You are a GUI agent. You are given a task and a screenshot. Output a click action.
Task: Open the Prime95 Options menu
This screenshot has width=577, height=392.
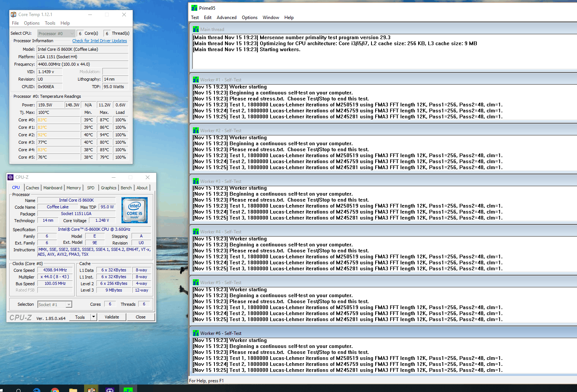[250, 18]
